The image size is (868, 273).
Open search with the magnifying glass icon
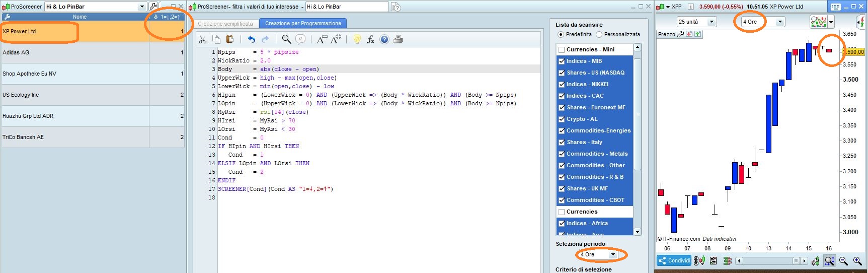tap(286, 39)
